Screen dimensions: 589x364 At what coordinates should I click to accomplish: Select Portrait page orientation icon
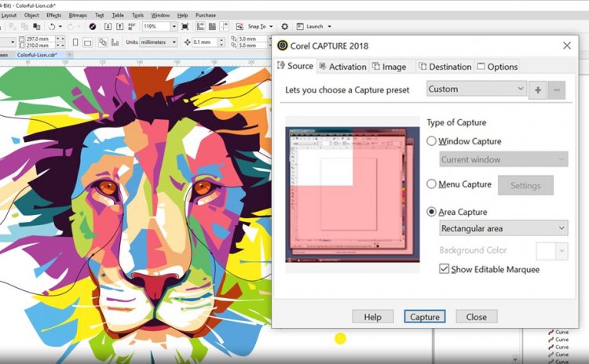[x=75, y=42]
